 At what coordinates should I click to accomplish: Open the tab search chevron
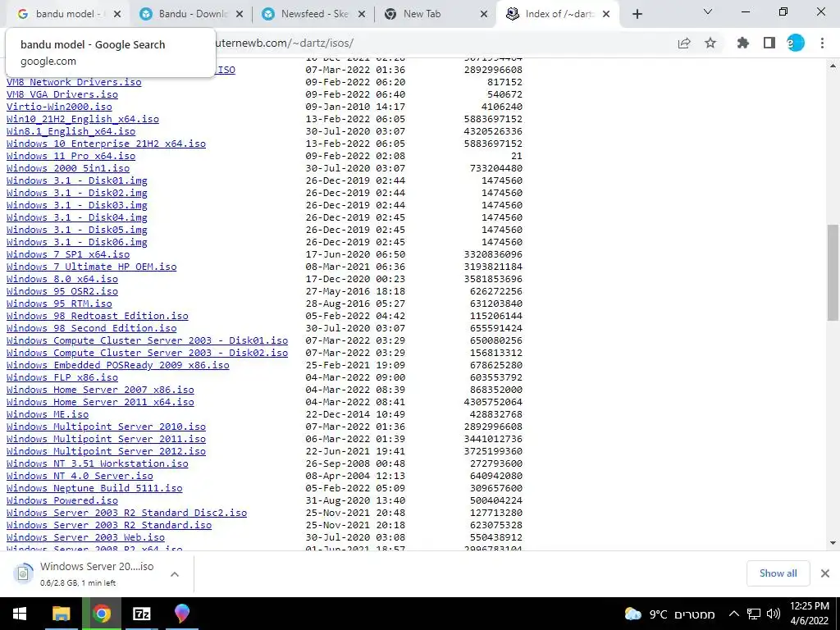click(x=708, y=11)
